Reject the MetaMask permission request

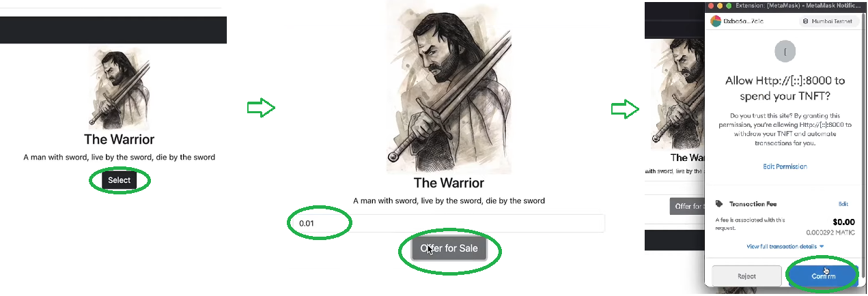pos(746,276)
